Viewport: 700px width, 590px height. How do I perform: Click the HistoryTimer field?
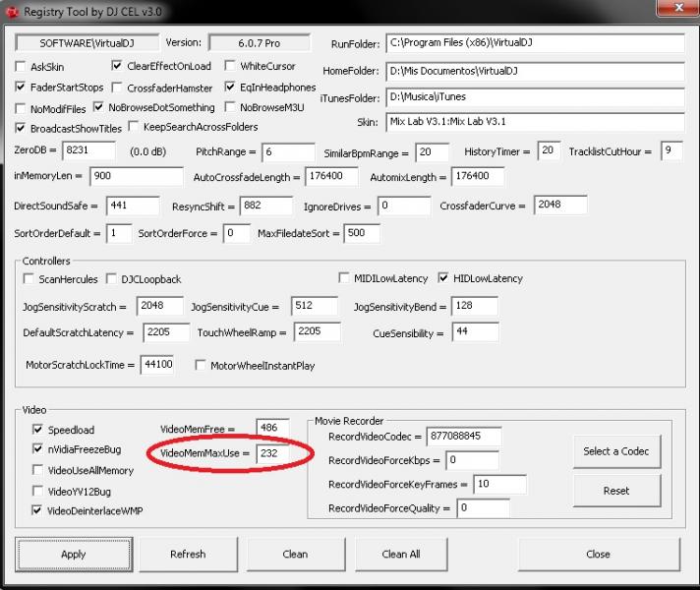click(x=550, y=150)
